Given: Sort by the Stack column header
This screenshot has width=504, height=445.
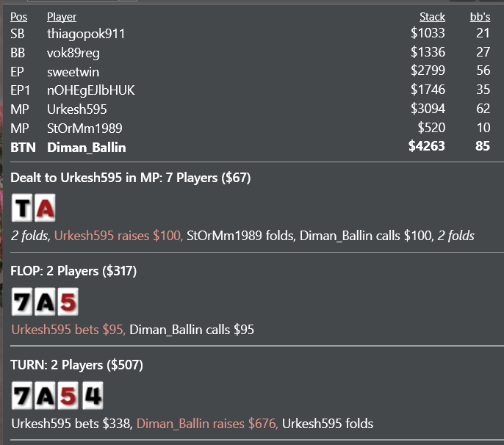Looking at the screenshot, I should (432, 17).
